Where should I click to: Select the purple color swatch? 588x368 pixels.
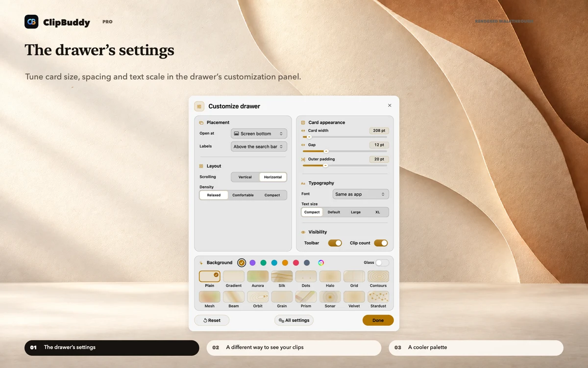[252, 263]
